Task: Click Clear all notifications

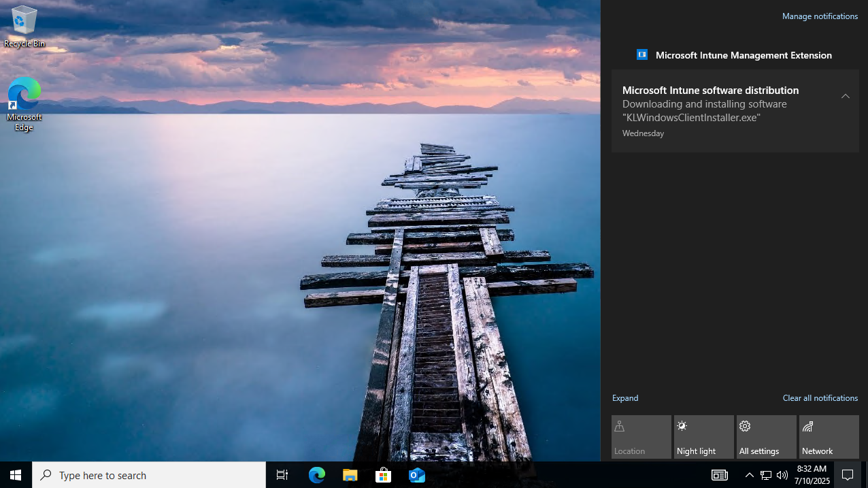Action: [820, 398]
